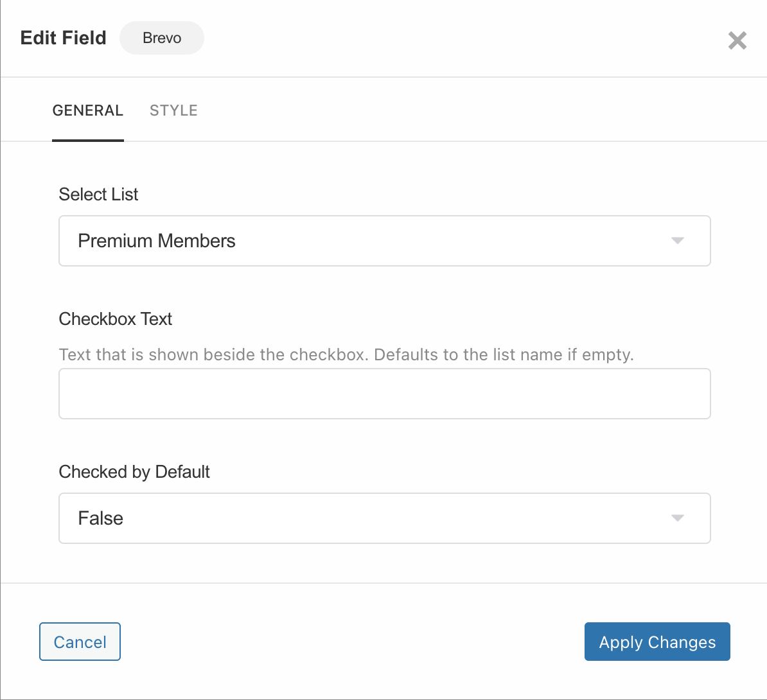The height and width of the screenshot is (700, 767).
Task: Click the Brevo badge in the header
Action: pos(162,38)
